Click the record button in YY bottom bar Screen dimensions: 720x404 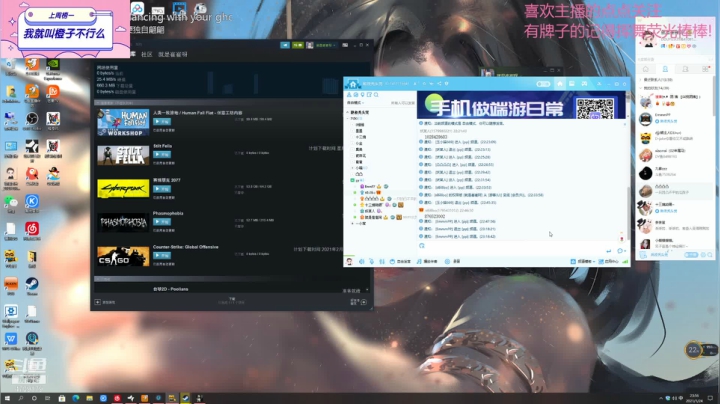click(x=452, y=261)
